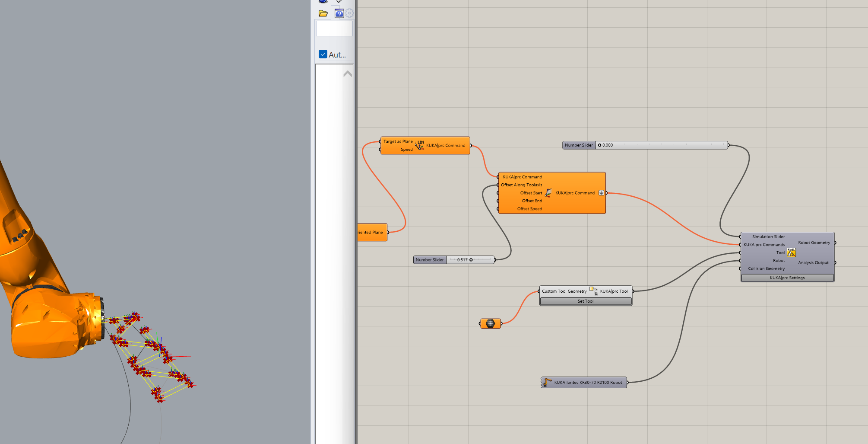Click the Offset component's KUKA|prc Command input
This screenshot has height=444, width=868.
(x=522, y=177)
